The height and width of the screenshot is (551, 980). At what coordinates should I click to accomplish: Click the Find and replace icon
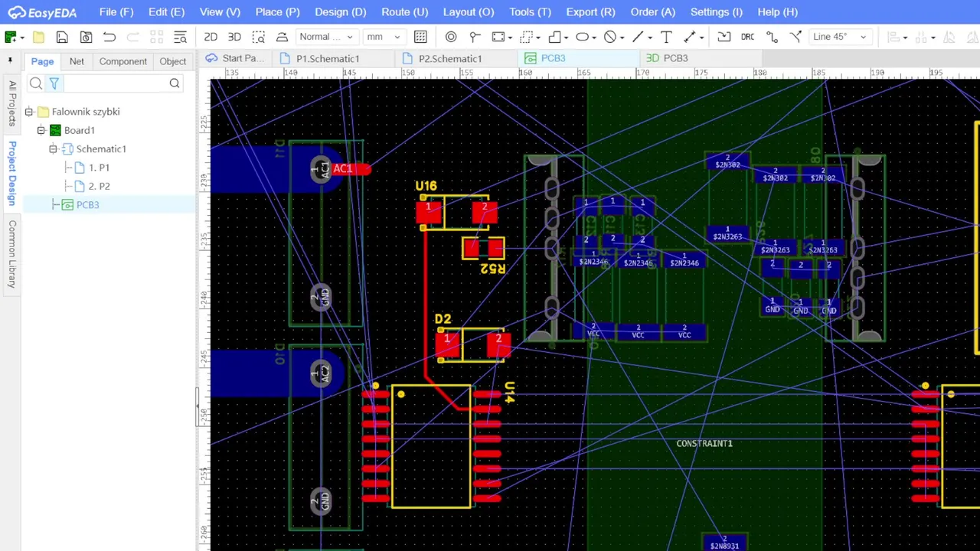[180, 37]
